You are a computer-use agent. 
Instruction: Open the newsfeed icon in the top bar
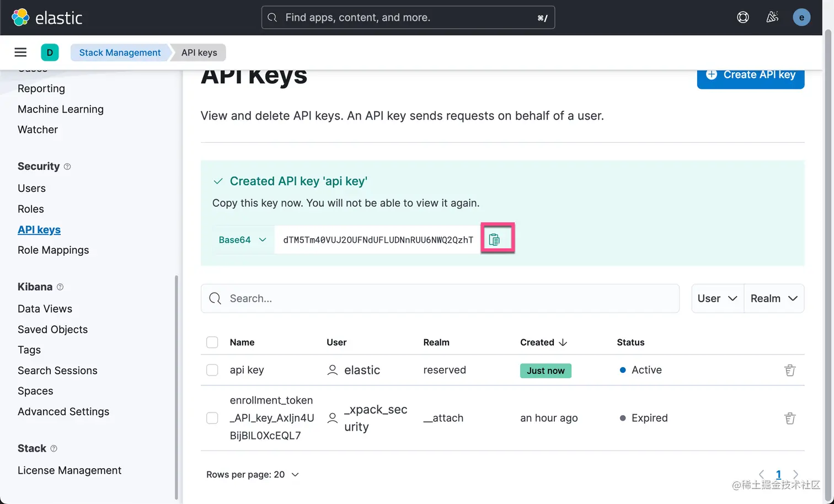click(x=772, y=17)
